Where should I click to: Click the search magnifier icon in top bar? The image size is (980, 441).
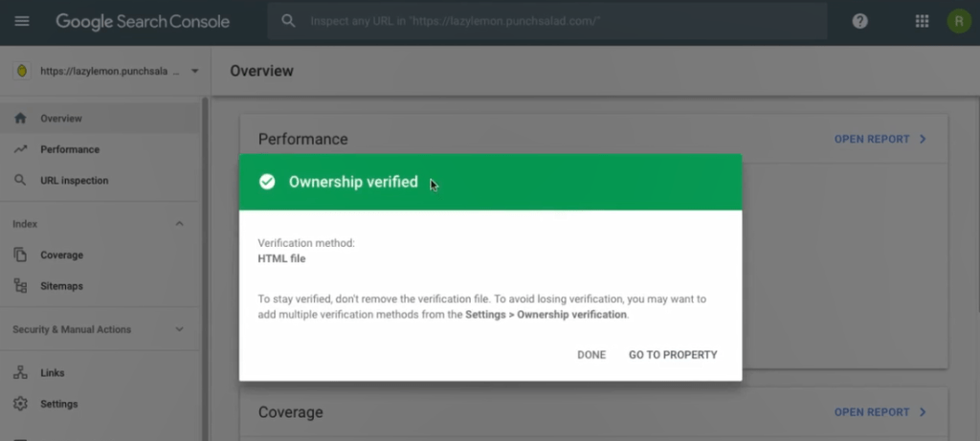pos(288,21)
